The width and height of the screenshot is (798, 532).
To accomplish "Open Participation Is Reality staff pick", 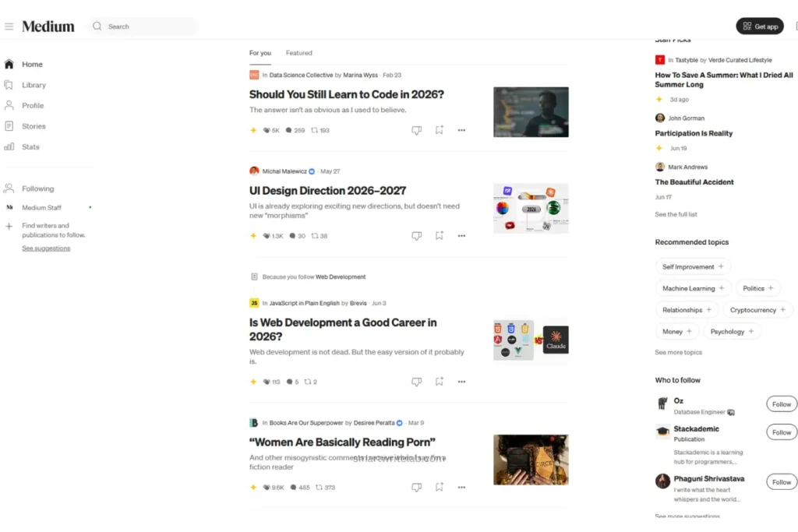I will point(694,133).
